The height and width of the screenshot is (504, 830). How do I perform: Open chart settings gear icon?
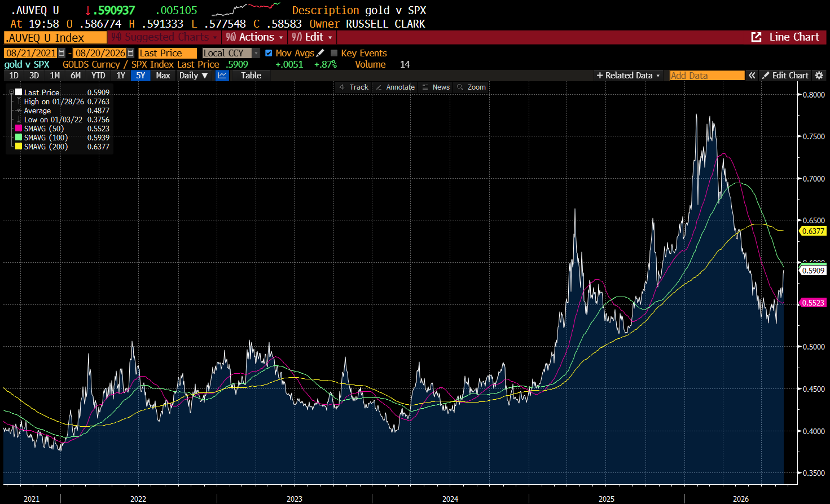[819, 76]
